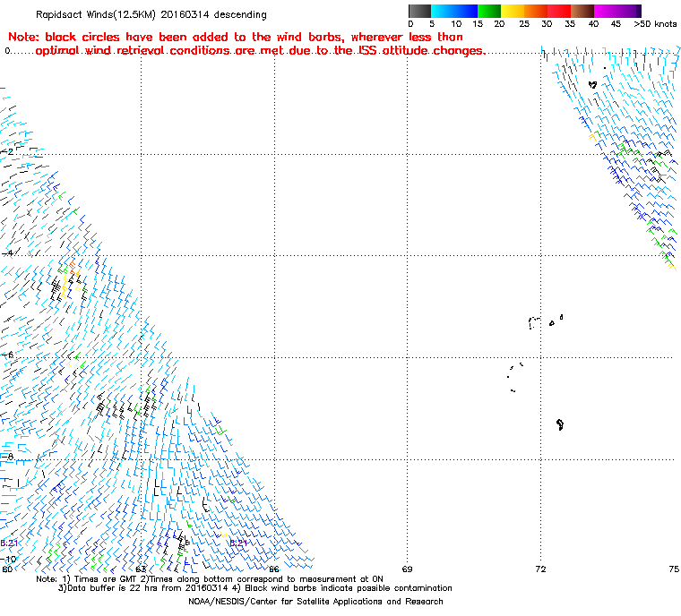
Task: Click the title 'Rapidsact Winds(12.5KM) 20160314 descending'
Action: click(151, 14)
